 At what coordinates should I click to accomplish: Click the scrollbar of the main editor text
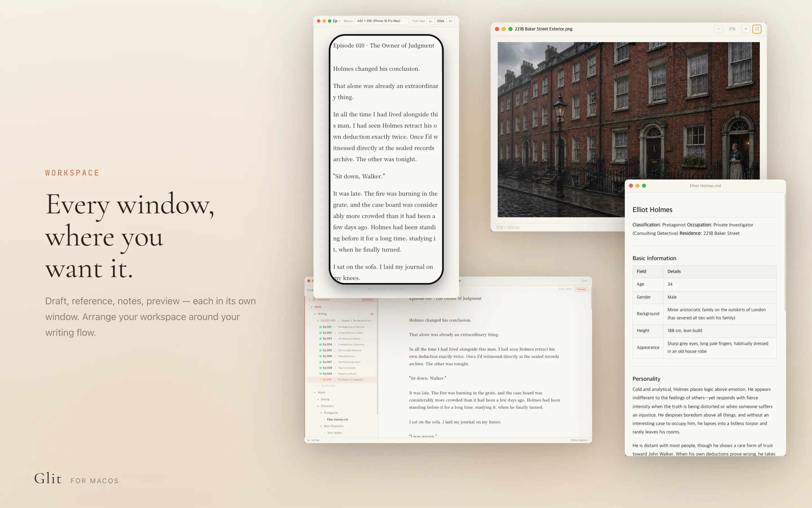point(591,298)
